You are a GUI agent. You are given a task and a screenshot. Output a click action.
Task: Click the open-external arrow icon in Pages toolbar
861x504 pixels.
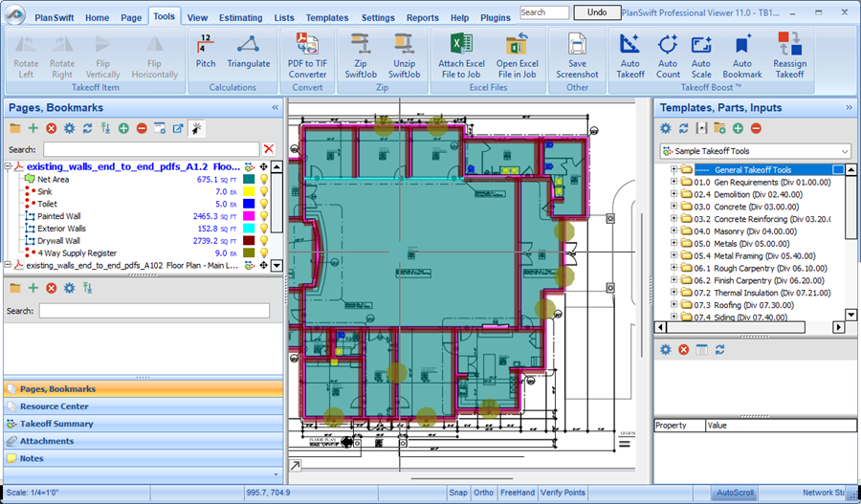(178, 128)
